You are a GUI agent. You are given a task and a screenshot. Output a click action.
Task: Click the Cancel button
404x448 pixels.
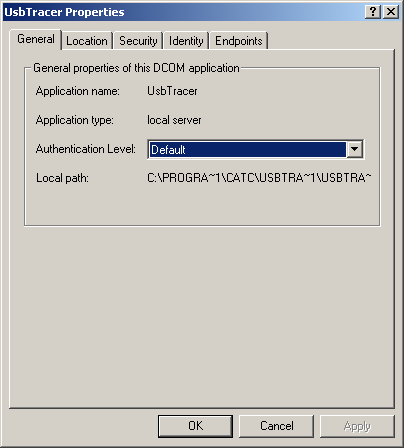pyautogui.click(x=277, y=426)
